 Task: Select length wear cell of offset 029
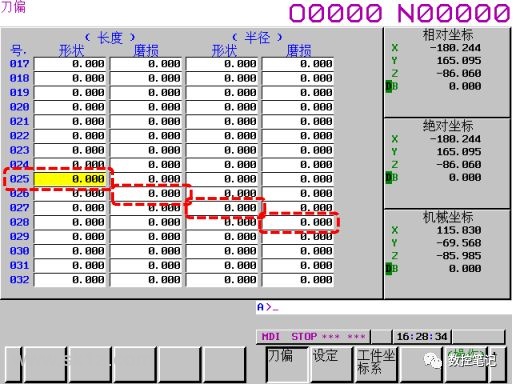pos(146,237)
